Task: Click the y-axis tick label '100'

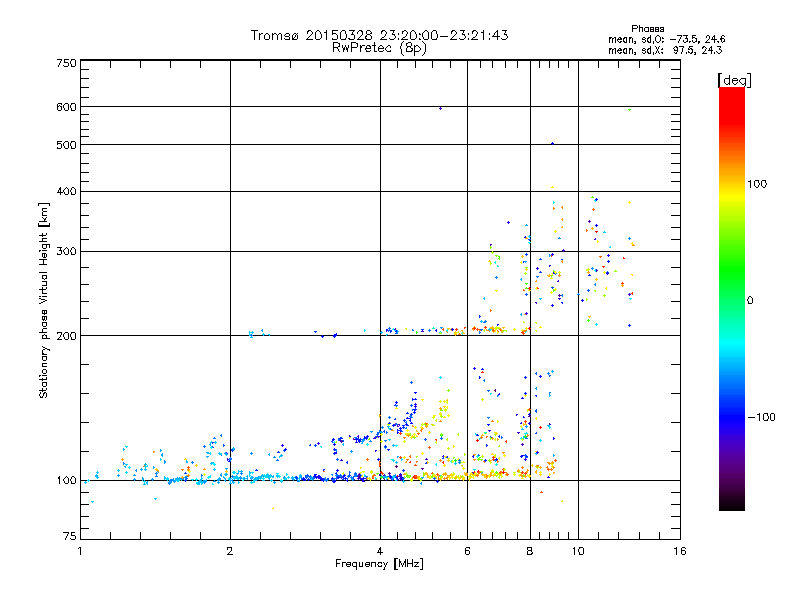Action: [x=66, y=481]
